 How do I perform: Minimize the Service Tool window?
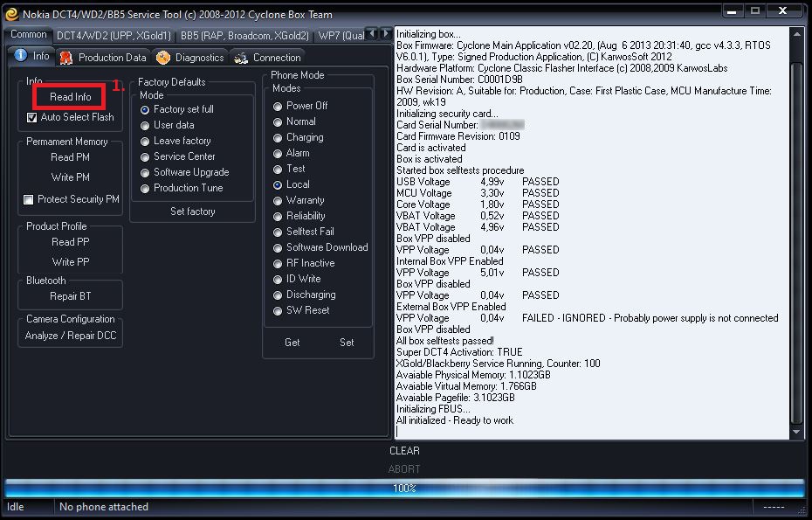pos(732,11)
